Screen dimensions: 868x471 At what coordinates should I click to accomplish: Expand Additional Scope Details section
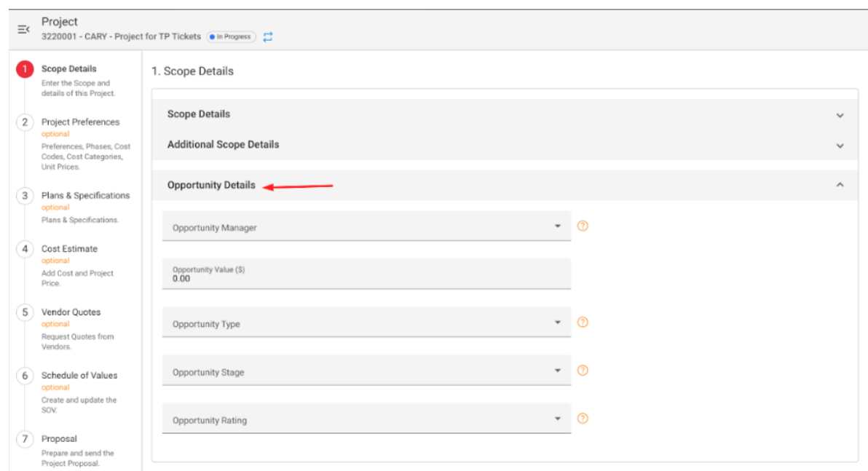coord(840,146)
